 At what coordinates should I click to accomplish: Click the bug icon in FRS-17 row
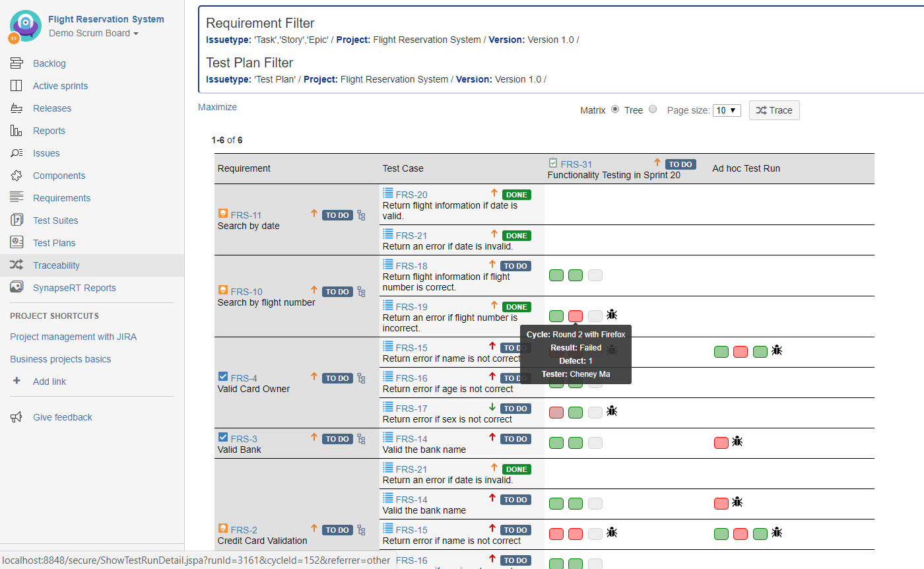click(x=612, y=411)
